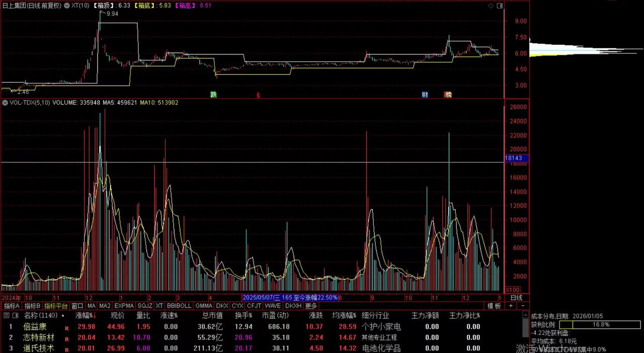Open the 更多 indicators menu
This screenshot has width=644, height=353.
[x=311, y=306]
